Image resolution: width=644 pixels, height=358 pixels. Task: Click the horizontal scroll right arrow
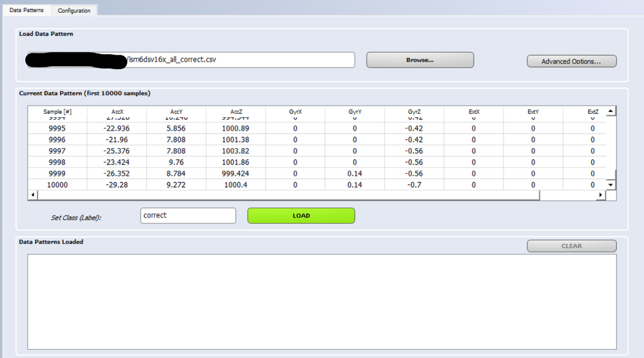600,195
